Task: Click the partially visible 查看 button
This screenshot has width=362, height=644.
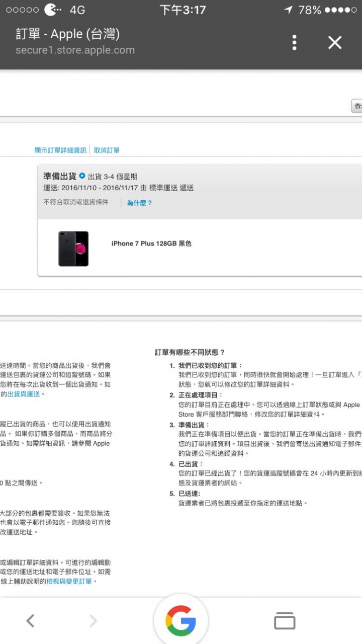Action: click(356, 106)
